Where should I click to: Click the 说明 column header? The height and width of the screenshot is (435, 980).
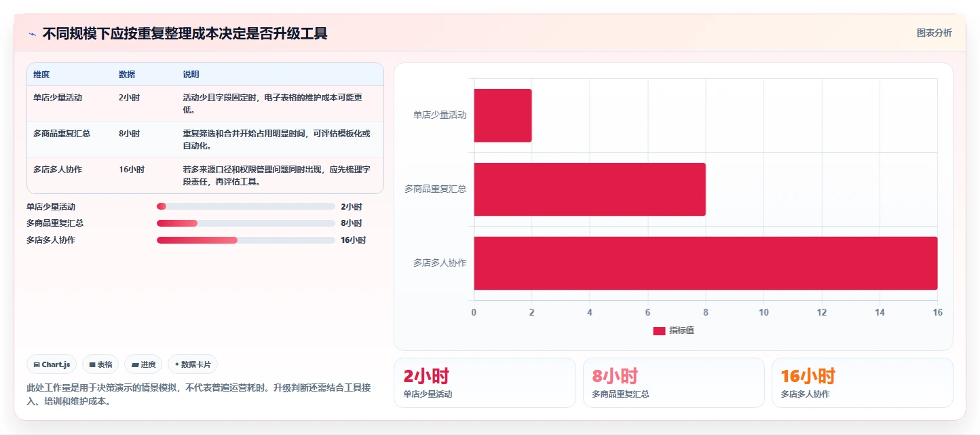coord(191,75)
